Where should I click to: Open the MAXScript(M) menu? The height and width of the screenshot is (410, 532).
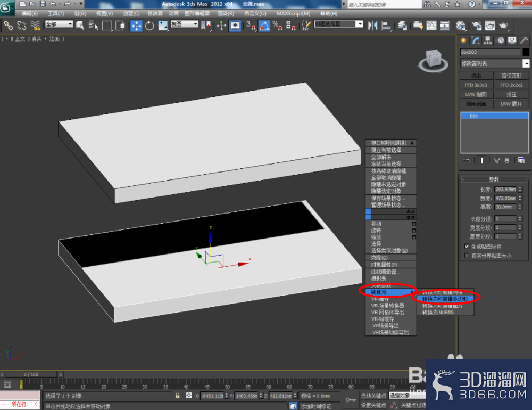pyautogui.click(x=293, y=14)
